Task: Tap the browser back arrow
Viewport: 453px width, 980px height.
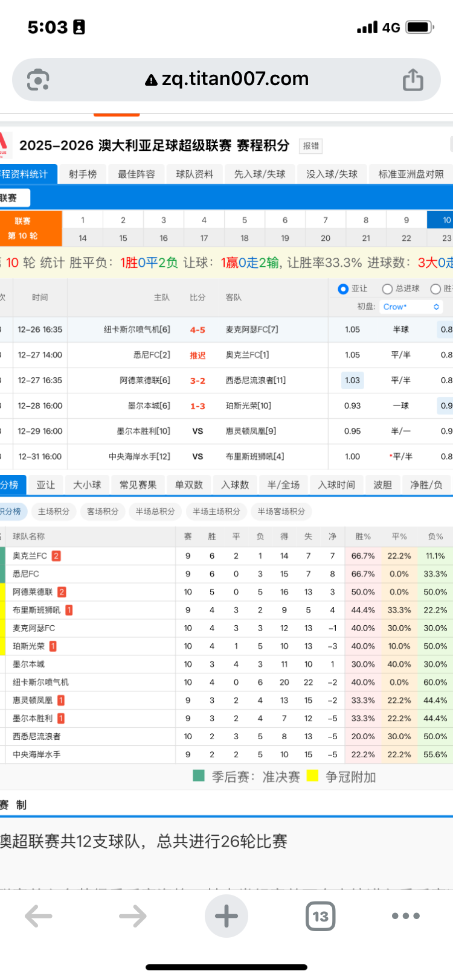Action: click(x=39, y=916)
